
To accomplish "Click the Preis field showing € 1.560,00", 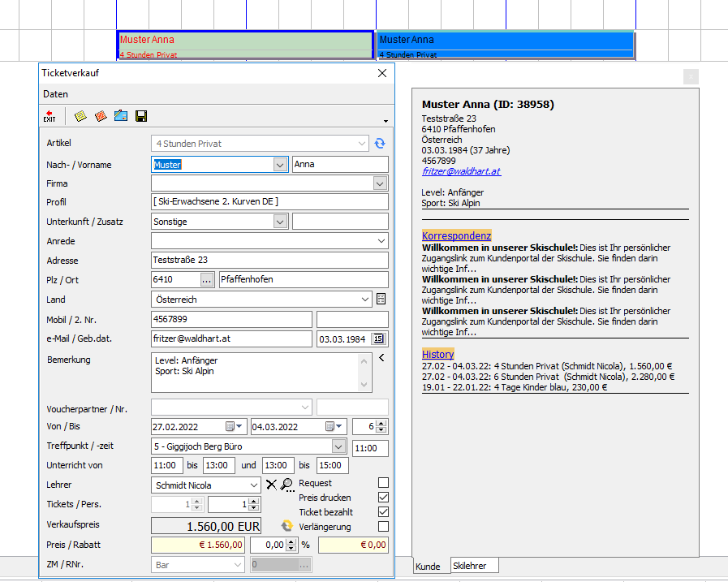I will pyautogui.click(x=199, y=545).
